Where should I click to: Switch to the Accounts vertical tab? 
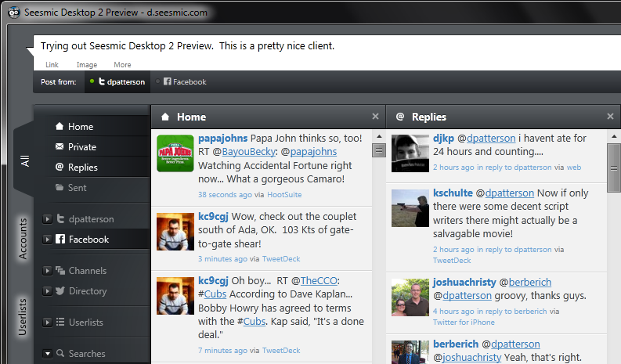point(23,239)
